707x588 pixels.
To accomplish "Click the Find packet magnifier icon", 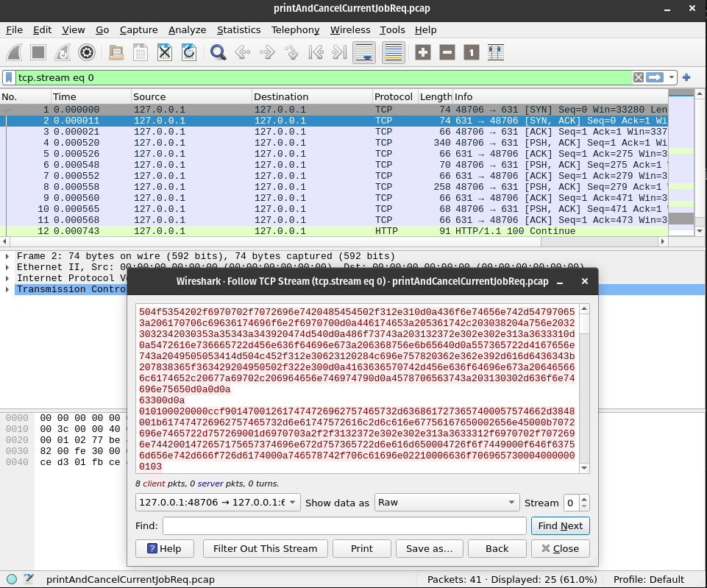I will 218,52.
